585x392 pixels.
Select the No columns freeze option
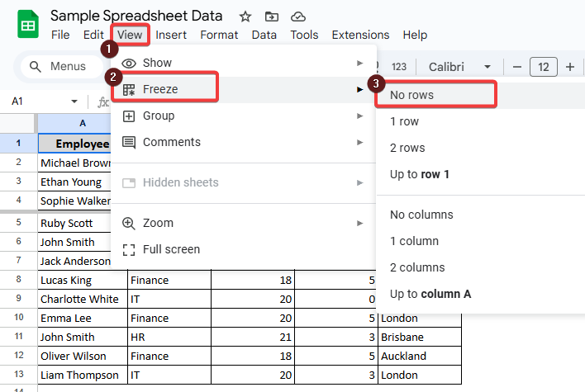click(x=421, y=215)
